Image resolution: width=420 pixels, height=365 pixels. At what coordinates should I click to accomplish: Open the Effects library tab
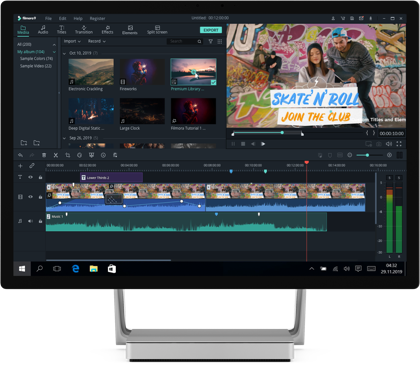[x=107, y=30]
